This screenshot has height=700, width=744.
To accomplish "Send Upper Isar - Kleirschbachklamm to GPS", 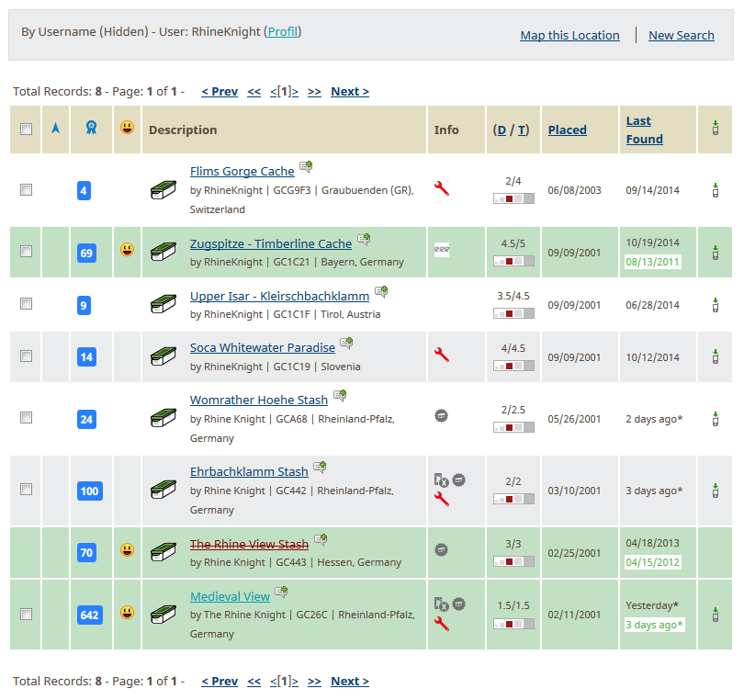I will [715, 305].
